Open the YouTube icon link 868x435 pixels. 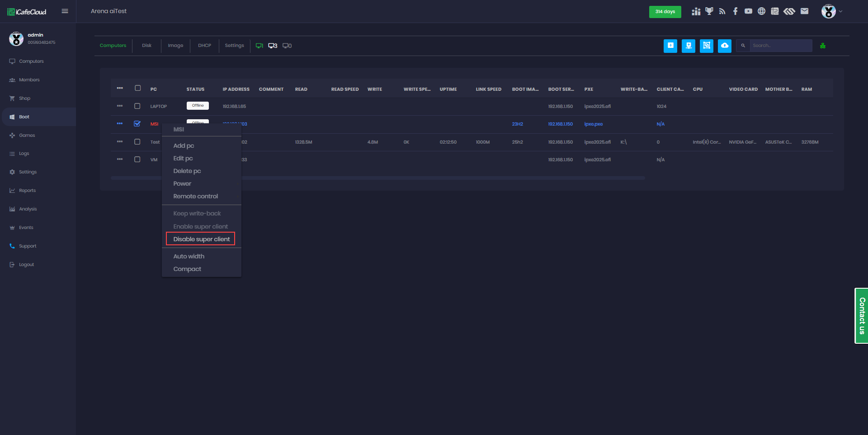coord(748,11)
